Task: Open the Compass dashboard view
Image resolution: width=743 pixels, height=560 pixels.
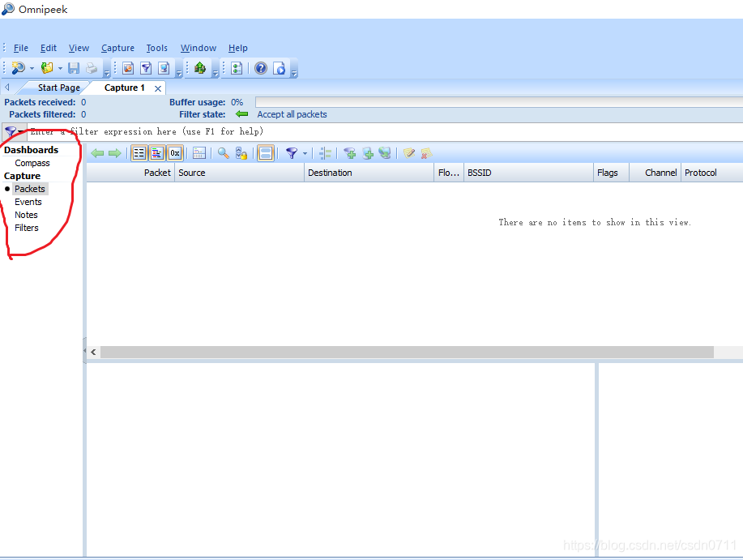Action: coord(32,163)
